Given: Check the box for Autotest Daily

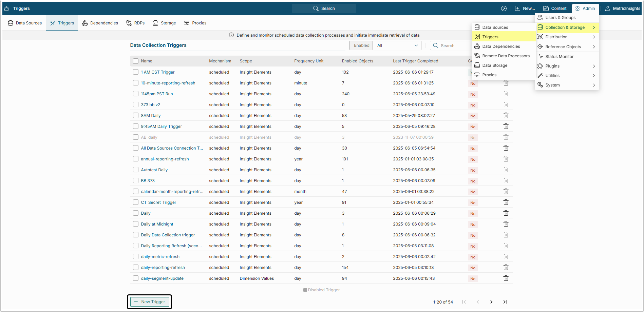Looking at the screenshot, I should [x=136, y=170].
